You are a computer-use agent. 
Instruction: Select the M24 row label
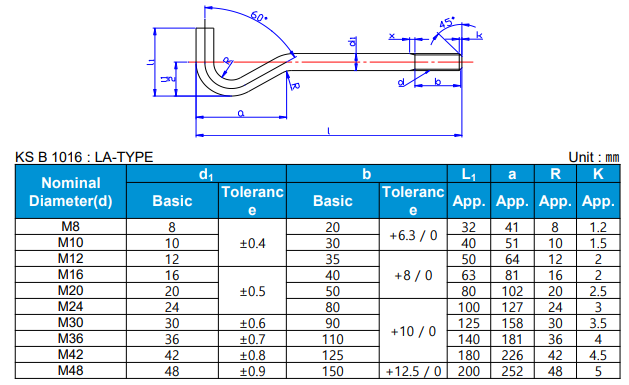(71, 307)
